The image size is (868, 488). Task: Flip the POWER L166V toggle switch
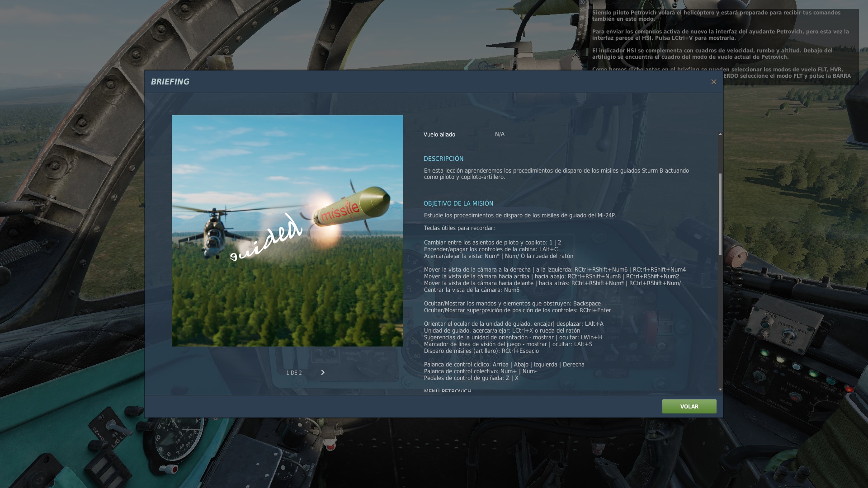click(789, 335)
